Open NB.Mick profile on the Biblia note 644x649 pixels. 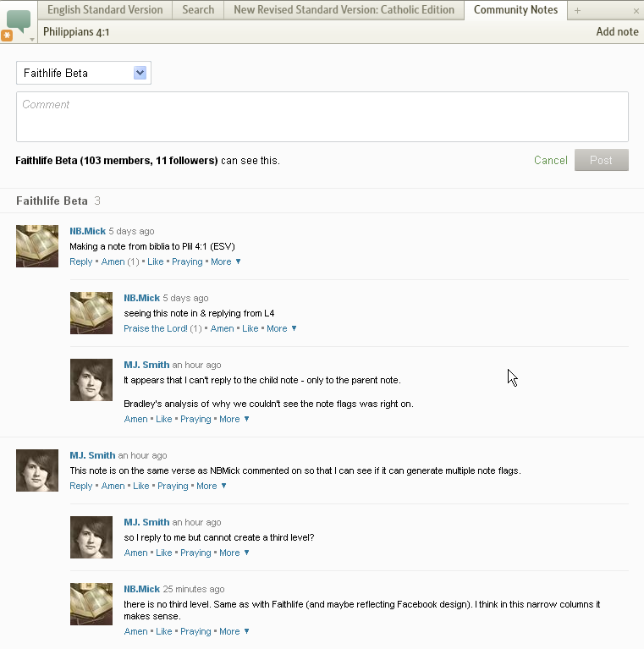click(87, 231)
